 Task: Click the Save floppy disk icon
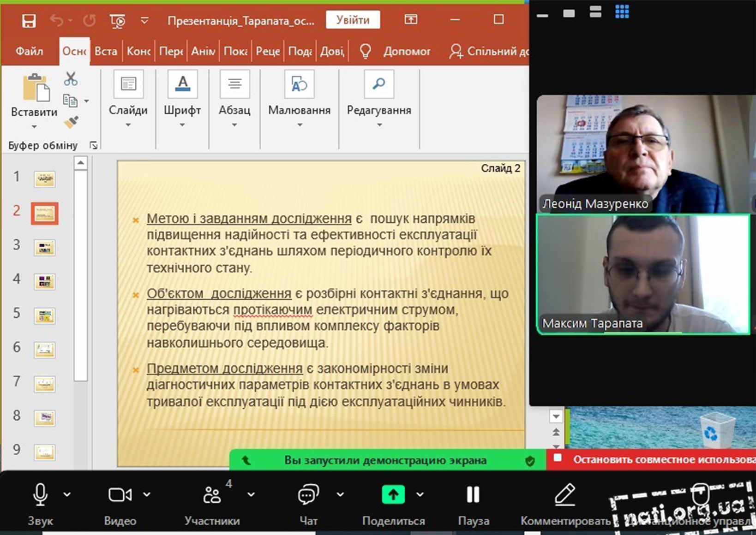29,21
